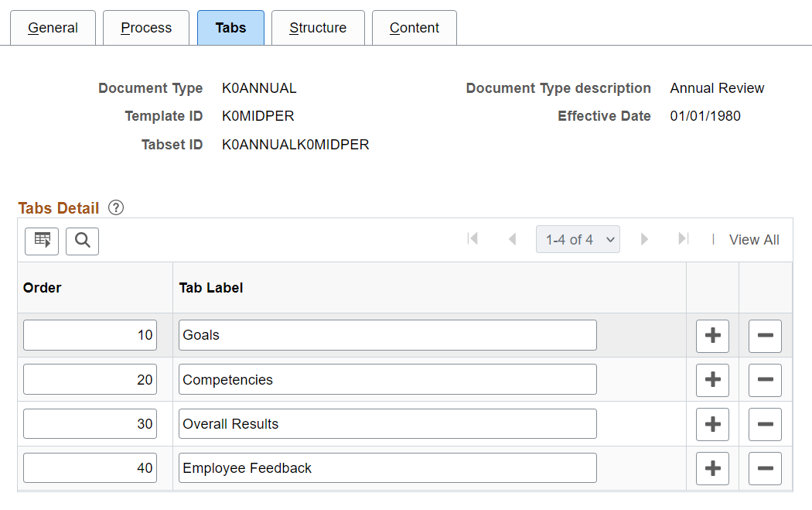Delete the Goals tab row
The image size is (812, 510).
tap(765, 335)
